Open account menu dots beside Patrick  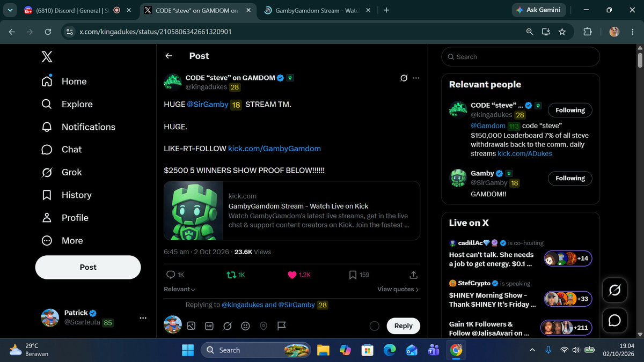[x=143, y=318]
